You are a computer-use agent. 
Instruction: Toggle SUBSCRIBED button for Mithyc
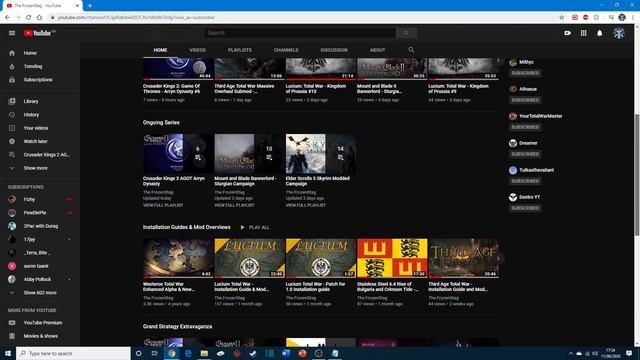coord(525,73)
